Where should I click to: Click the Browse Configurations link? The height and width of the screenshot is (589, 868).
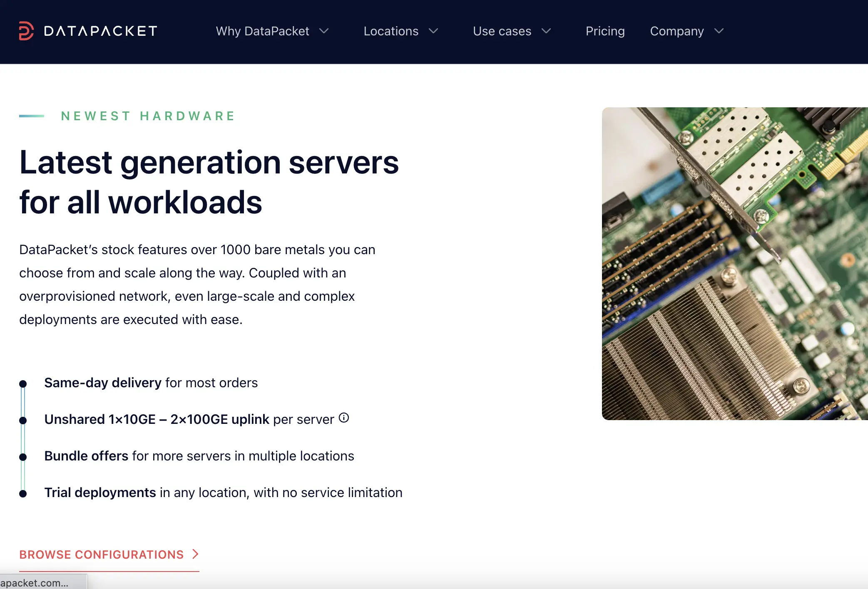tap(101, 554)
